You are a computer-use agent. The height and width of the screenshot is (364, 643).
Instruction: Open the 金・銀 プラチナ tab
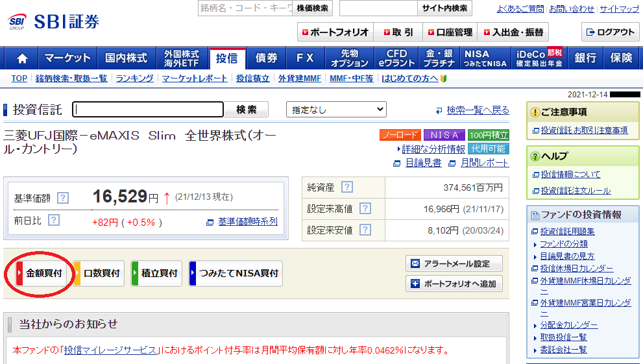point(439,58)
